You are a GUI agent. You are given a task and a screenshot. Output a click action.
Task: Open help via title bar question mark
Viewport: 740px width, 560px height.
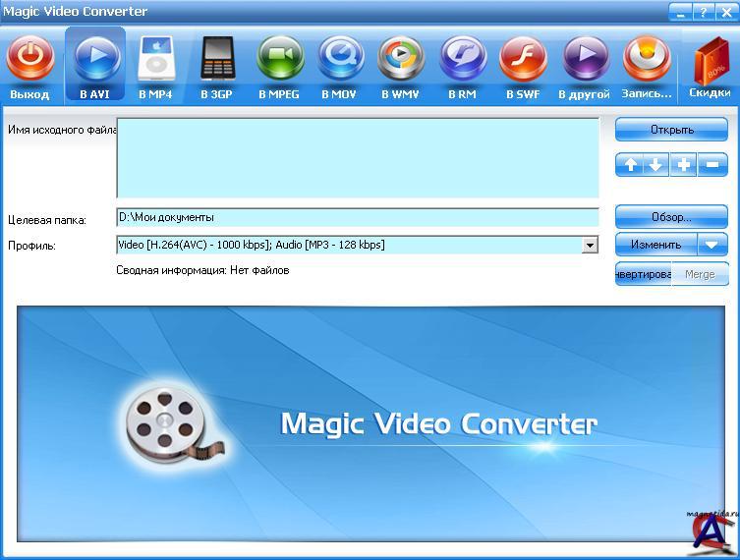point(704,12)
